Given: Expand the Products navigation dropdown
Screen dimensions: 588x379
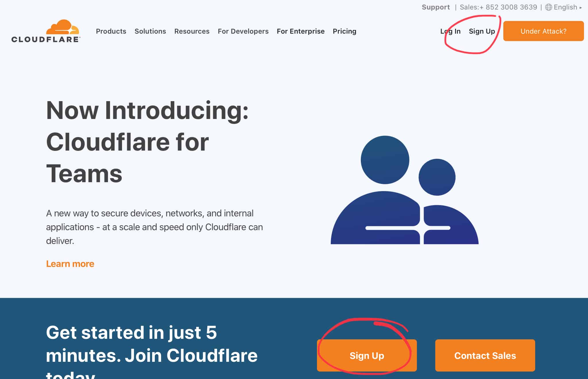Looking at the screenshot, I should [111, 31].
